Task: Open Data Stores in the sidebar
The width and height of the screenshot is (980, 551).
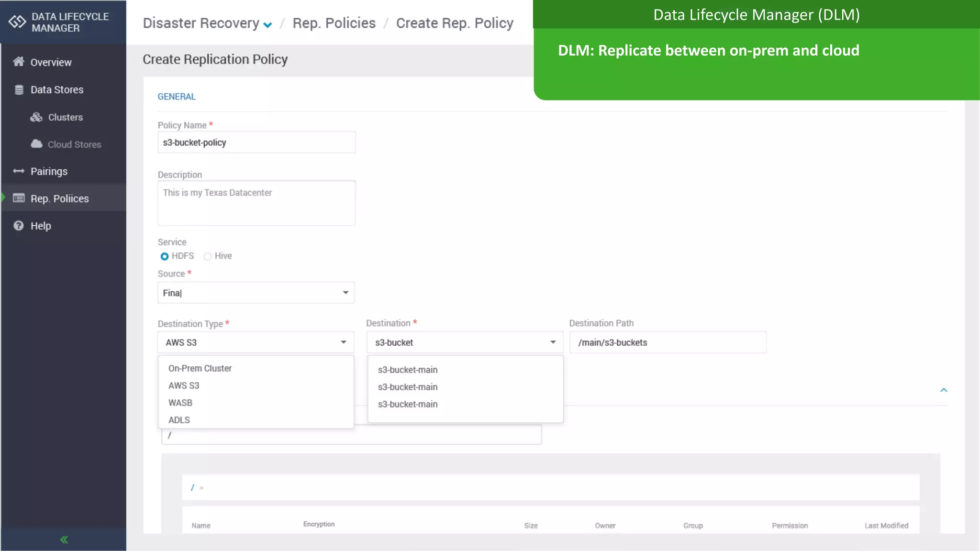Action: point(57,89)
